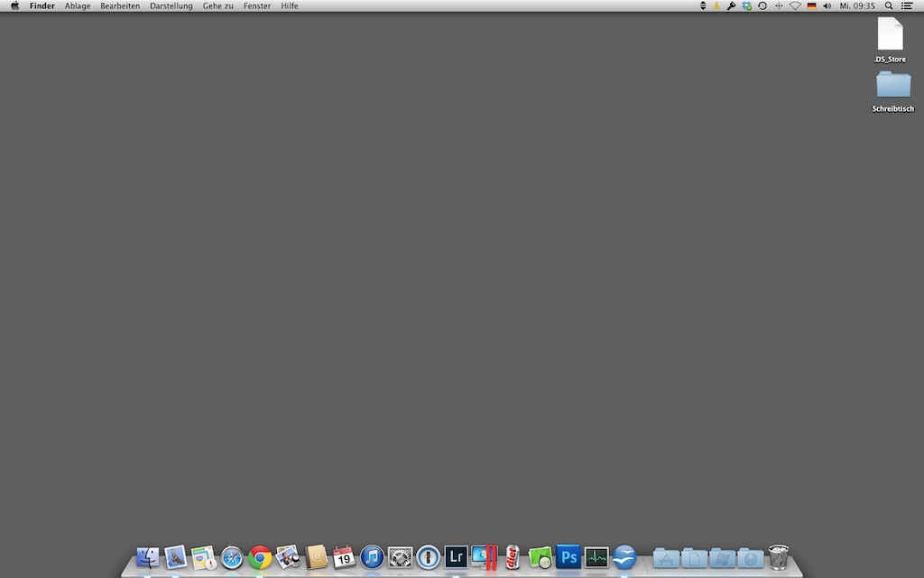This screenshot has height=578, width=924.
Task: Open the Trash in the Dock
Action: coord(779,557)
